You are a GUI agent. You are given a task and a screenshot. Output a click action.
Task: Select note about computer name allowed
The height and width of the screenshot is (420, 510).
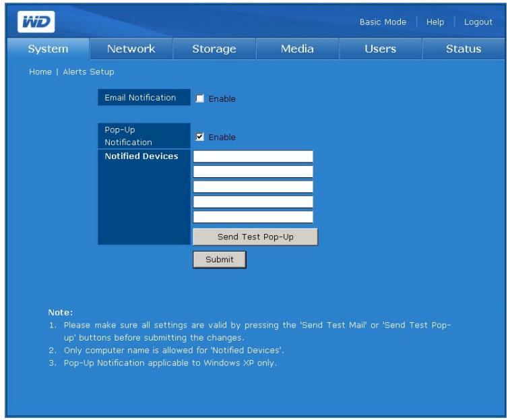click(x=174, y=351)
